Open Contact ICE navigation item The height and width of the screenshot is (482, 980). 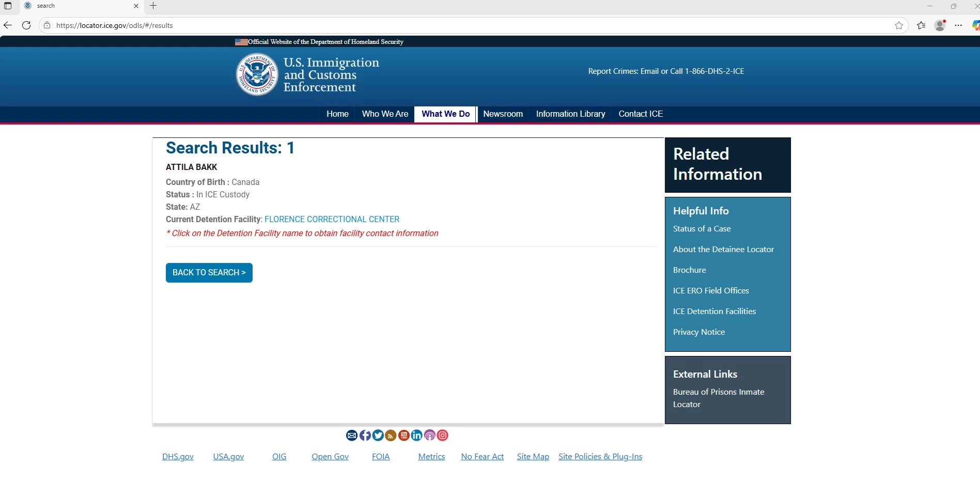pyautogui.click(x=641, y=114)
